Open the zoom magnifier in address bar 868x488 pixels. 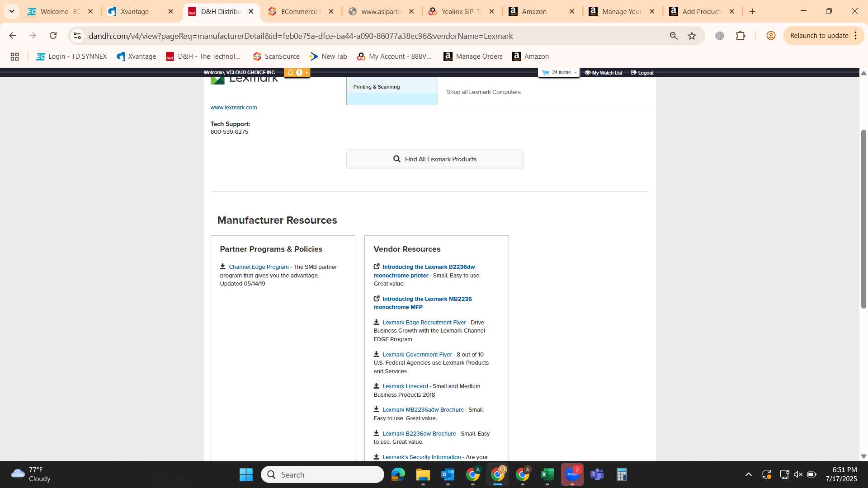[674, 36]
